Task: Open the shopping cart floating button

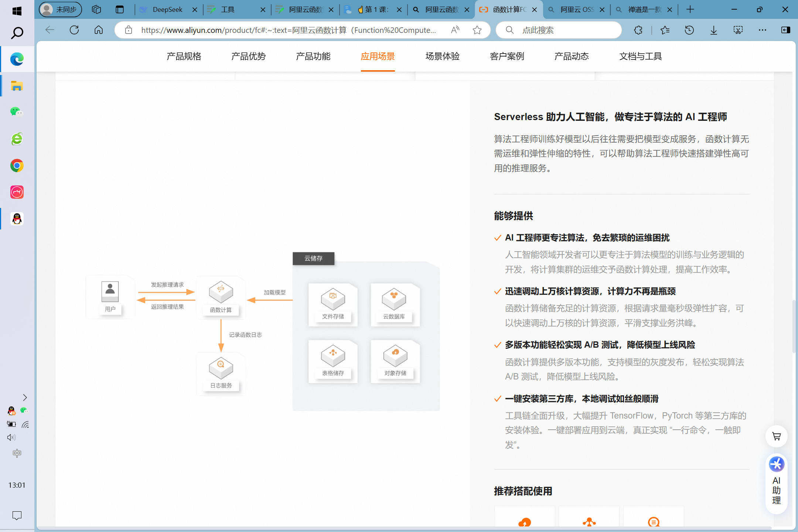Action: [x=776, y=436]
